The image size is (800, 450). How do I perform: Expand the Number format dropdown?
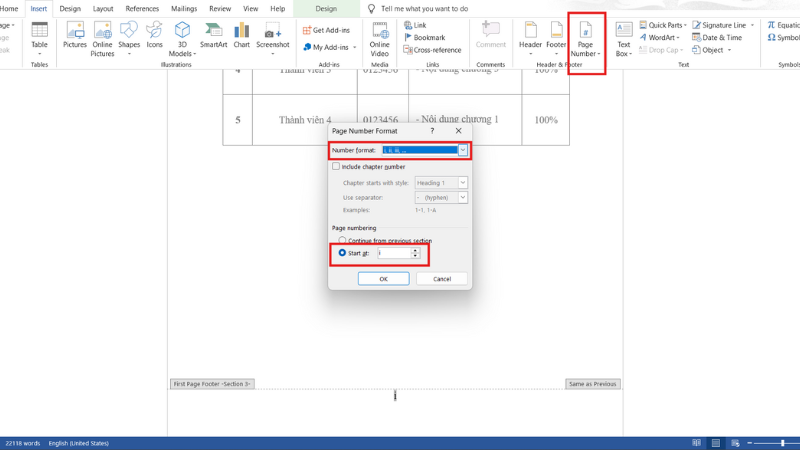pos(463,150)
